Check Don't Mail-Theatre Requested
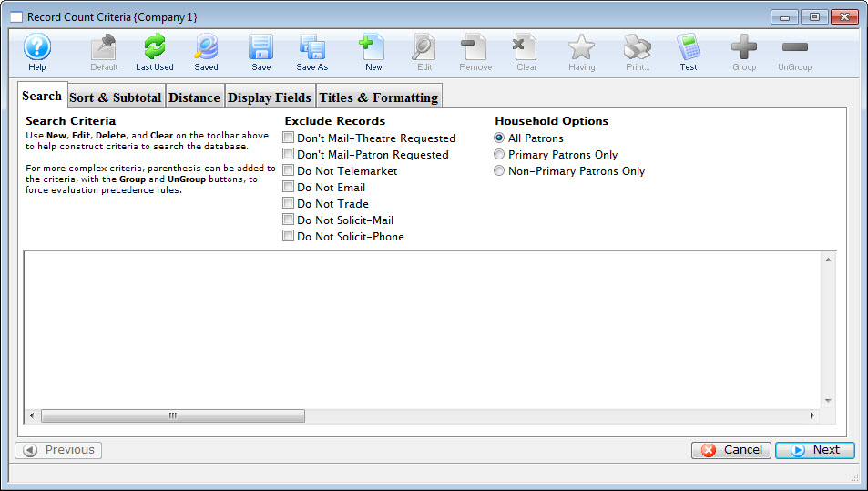Image resolution: width=868 pixels, height=491 pixels. (289, 138)
